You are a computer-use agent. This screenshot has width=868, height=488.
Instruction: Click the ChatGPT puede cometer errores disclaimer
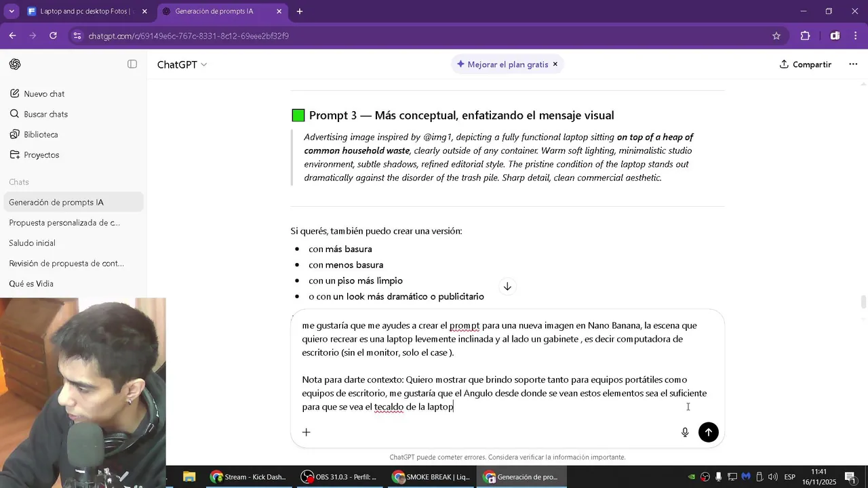click(507, 457)
